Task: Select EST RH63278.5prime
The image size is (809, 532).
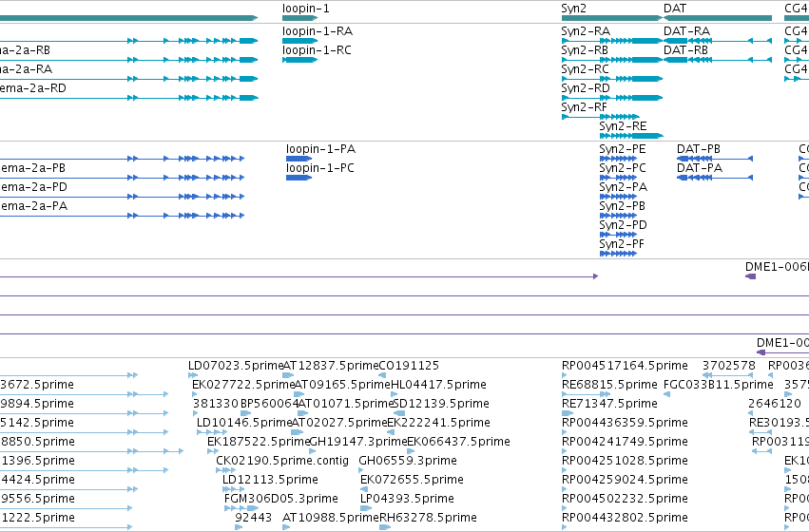Action: point(428,518)
